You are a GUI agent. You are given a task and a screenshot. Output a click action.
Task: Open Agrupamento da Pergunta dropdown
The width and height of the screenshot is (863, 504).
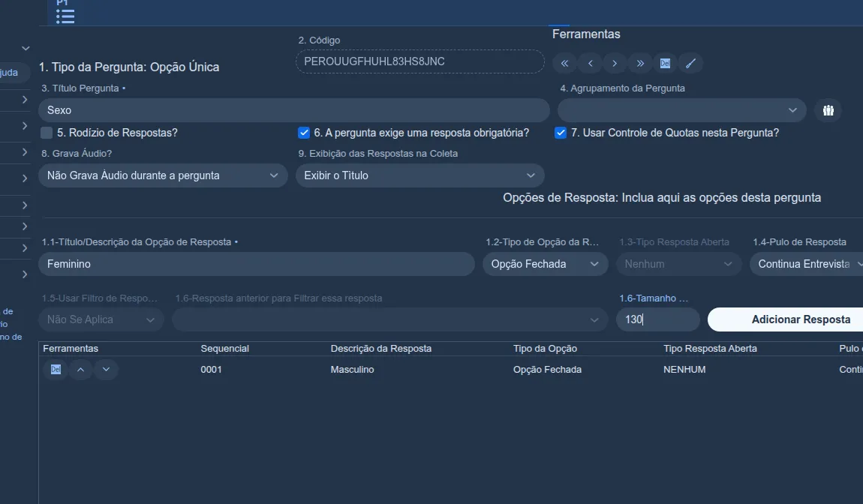682,110
